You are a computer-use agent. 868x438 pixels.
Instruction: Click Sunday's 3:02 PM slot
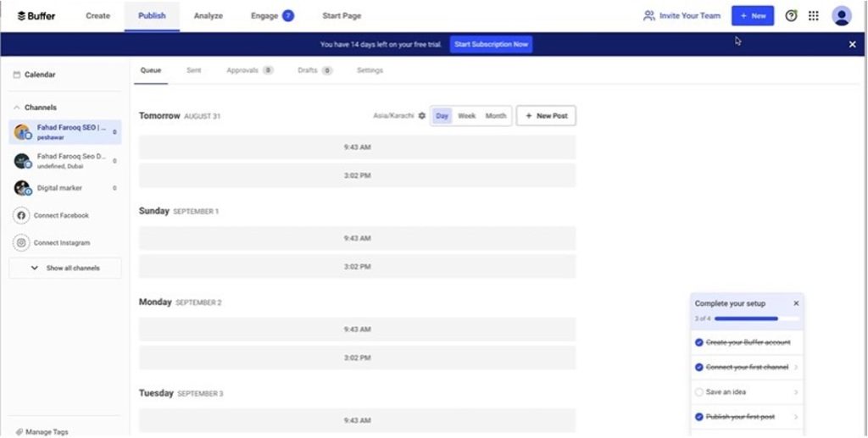pyautogui.click(x=357, y=267)
